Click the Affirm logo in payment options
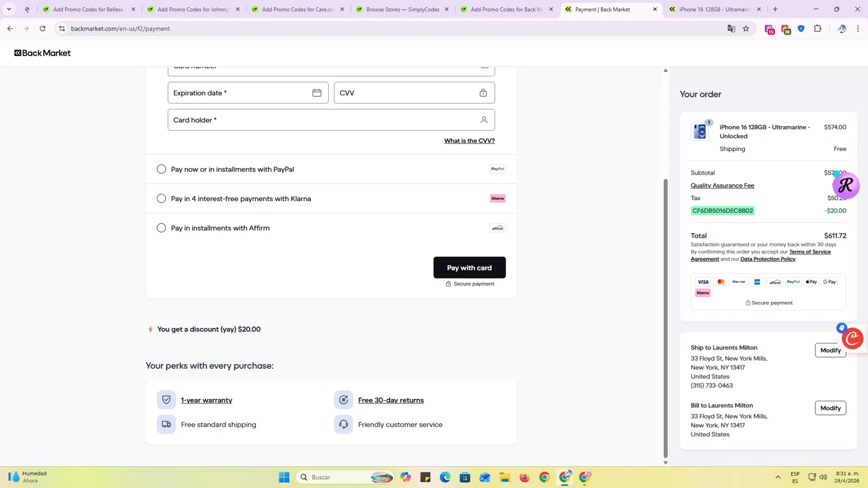The width and height of the screenshot is (868, 488). click(x=498, y=228)
